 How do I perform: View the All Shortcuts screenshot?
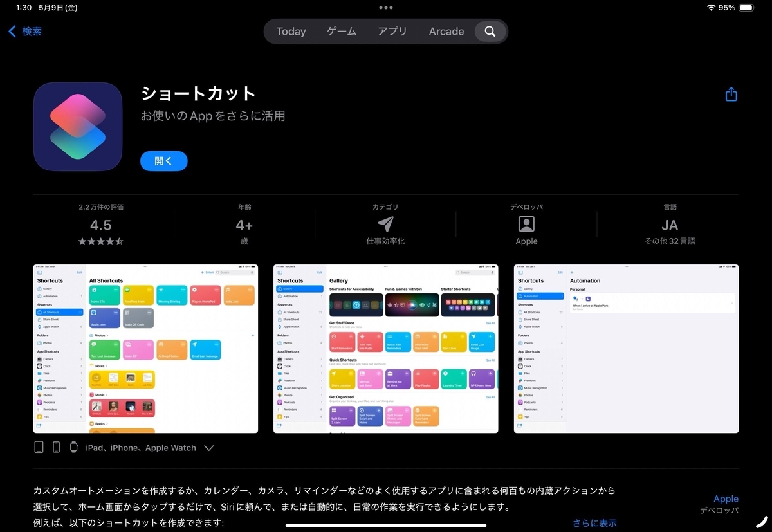[145, 349]
